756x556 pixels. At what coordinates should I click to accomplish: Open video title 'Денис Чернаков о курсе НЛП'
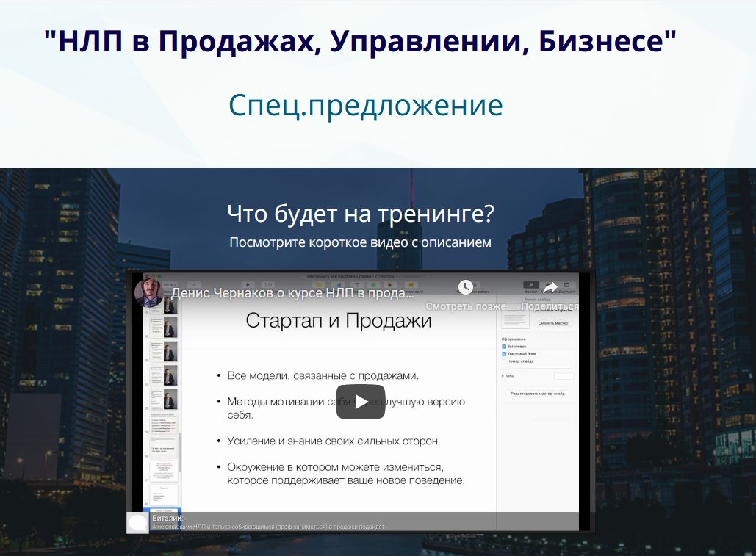click(x=292, y=294)
